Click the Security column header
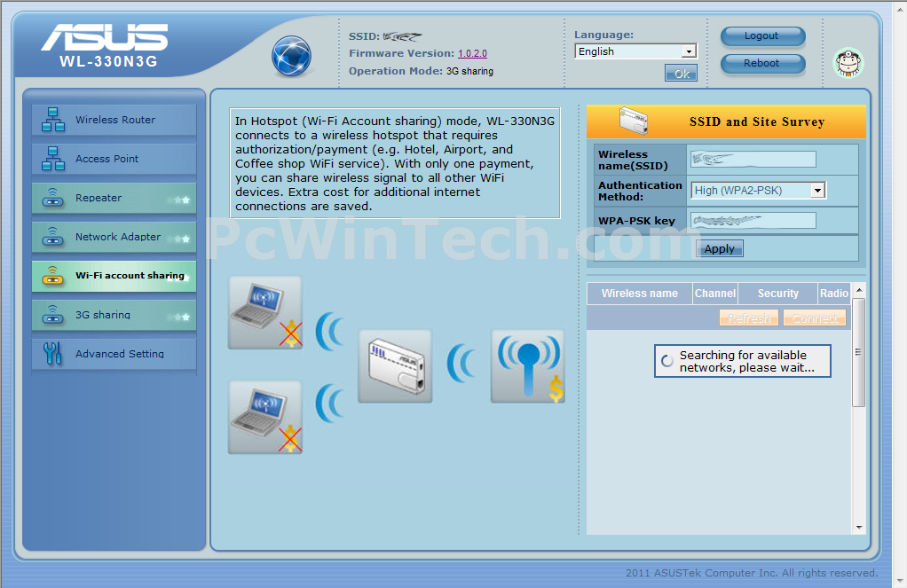Viewport: 907px width, 588px height. [778, 294]
